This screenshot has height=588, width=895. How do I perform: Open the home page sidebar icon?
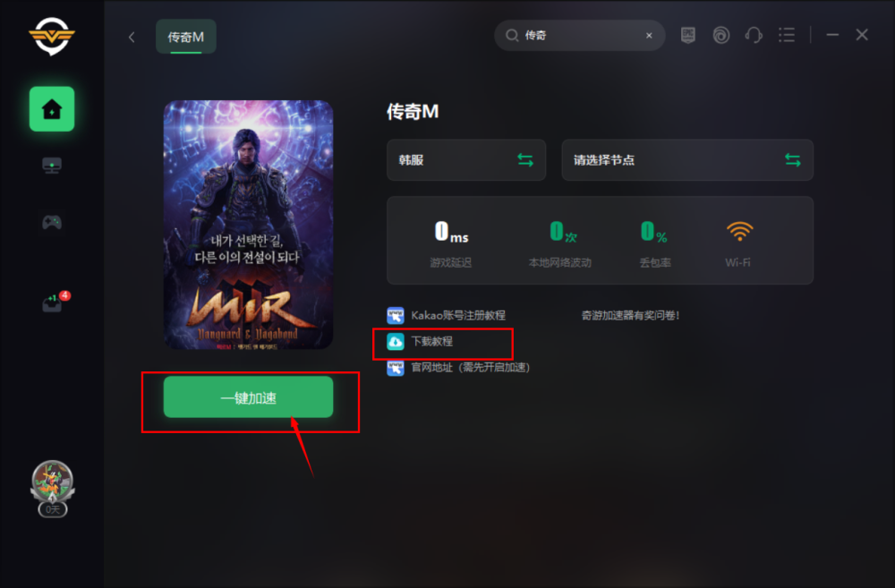click(x=52, y=109)
